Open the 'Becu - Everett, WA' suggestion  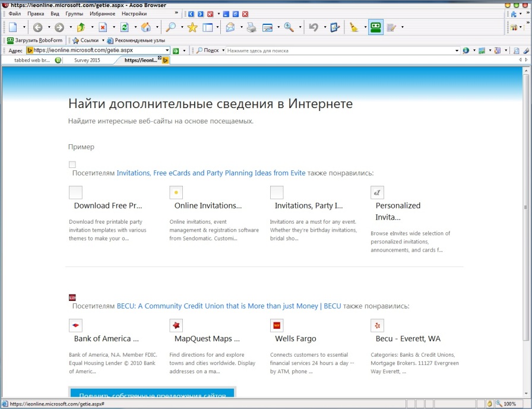408,338
